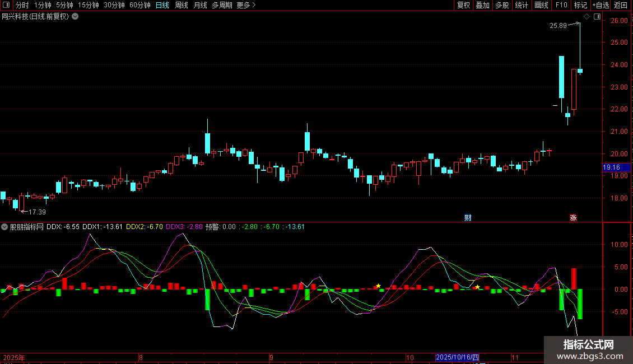Click the 预警: 0.00 value

220,227
